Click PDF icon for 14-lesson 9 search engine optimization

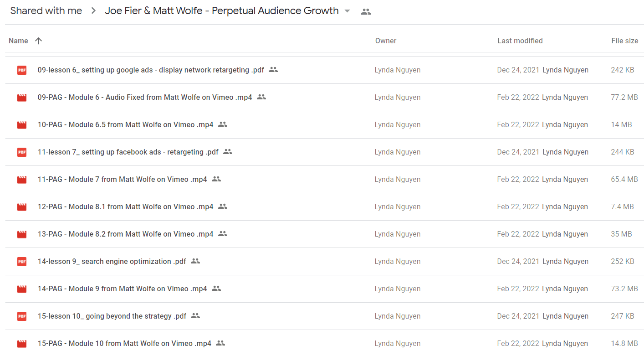22,262
